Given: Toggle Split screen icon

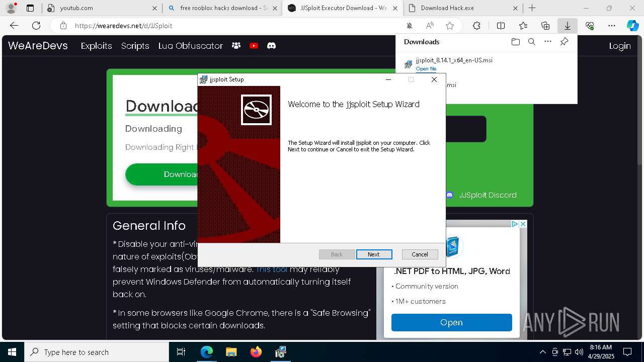Looking at the screenshot, I should click(x=501, y=26).
